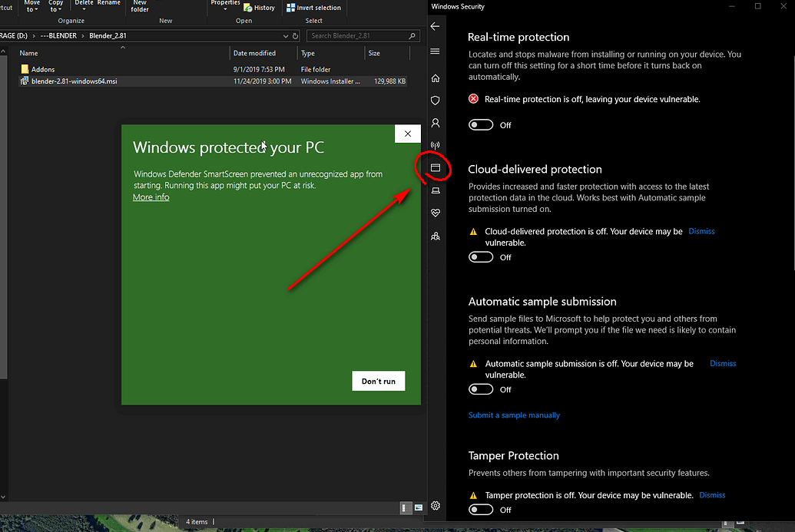Open Copy to dropdown
Screen dimensions: 795x532
(55, 5)
